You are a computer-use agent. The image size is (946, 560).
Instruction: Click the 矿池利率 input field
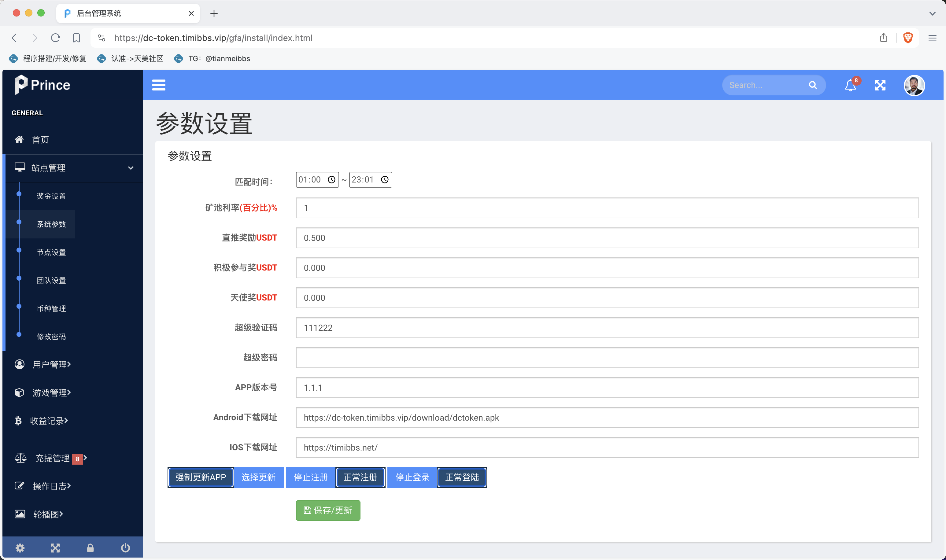click(x=607, y=208)
